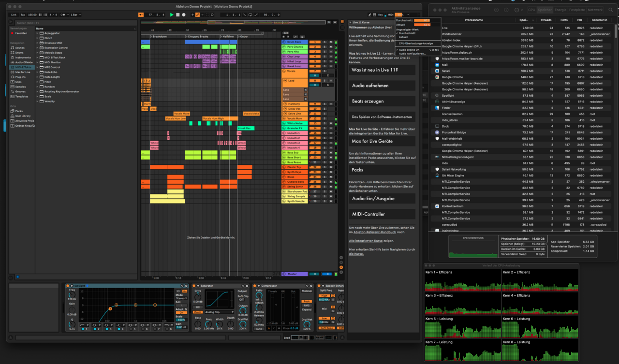Expand the Envelope MIDI folder
Image resolution: width=619 pixels, height=364 pixels.
37,43
